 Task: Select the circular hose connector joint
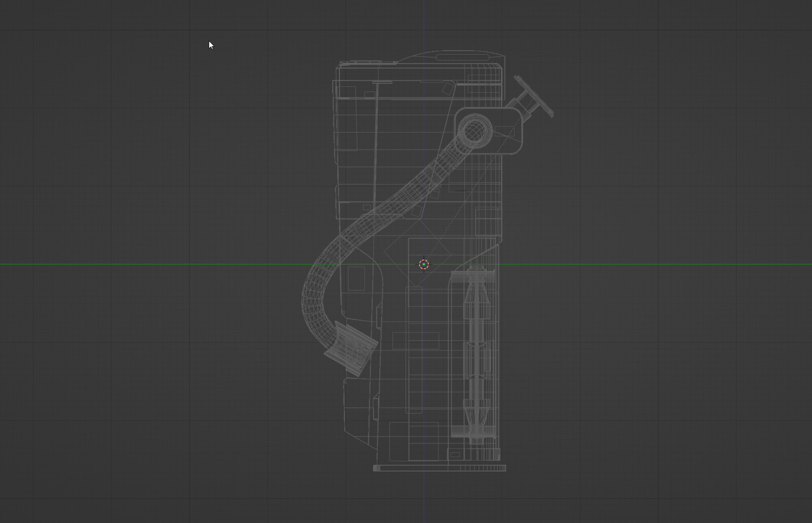475,130
